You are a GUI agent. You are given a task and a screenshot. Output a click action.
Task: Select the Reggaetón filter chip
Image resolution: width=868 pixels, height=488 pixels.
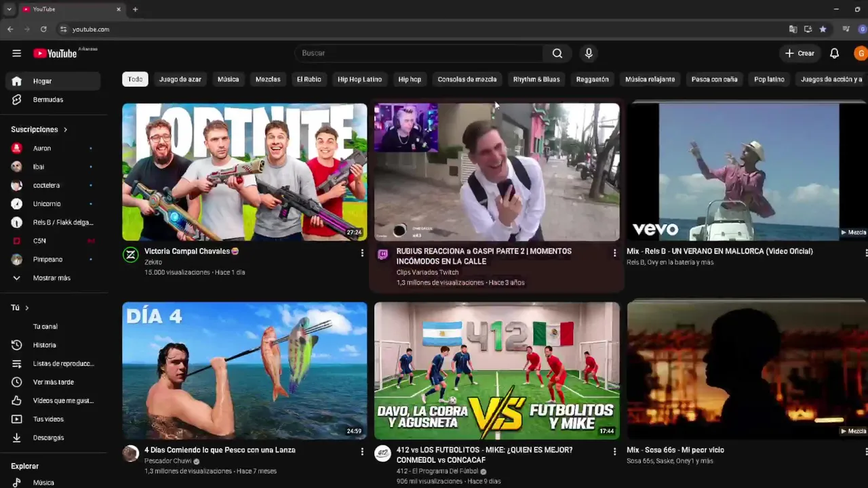point(593,79)
